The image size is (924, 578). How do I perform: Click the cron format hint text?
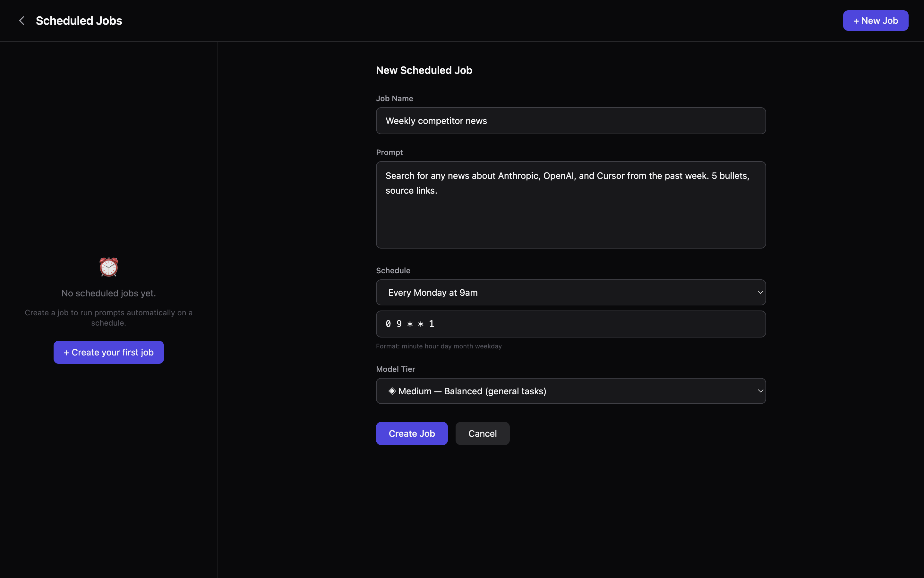[439, 346]
